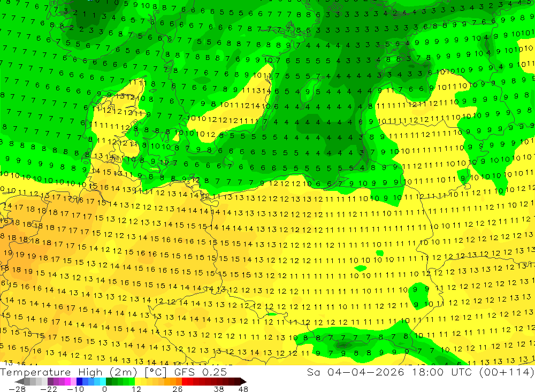The height and width of the screenshot is (392, 535).
Task: Click the "GFS 0.25" model label
Action: (200, 372)
